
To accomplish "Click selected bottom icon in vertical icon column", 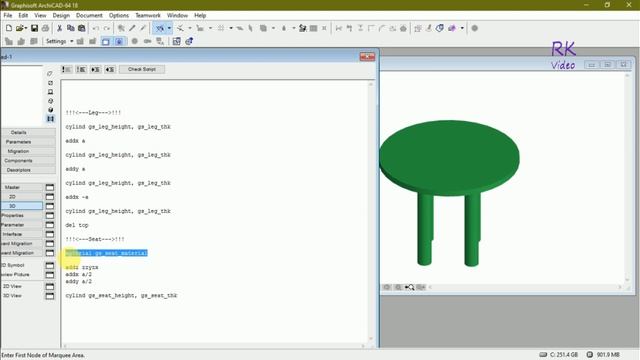I will coord(50,119).
